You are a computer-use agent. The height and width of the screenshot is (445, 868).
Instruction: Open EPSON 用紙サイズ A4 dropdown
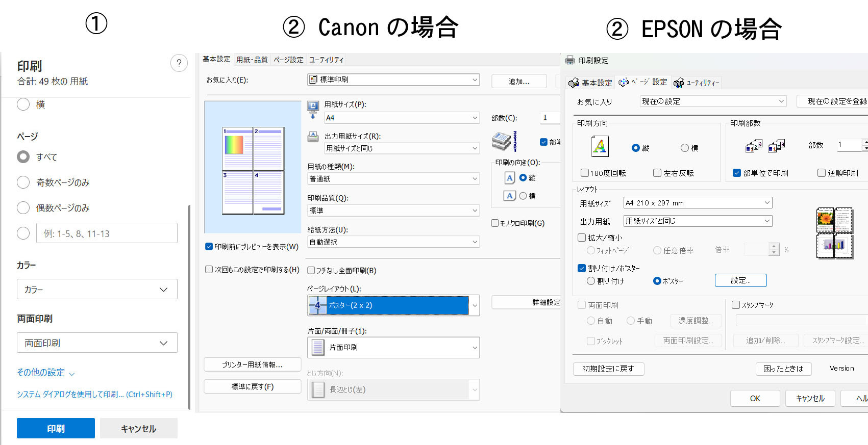698,203
